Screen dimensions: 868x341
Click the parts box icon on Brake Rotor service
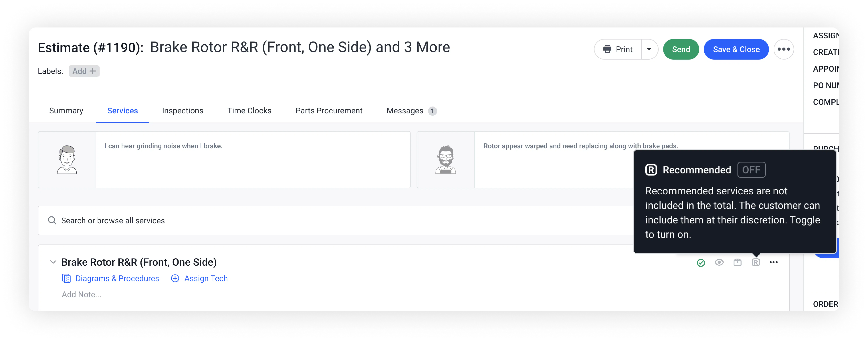(737, 262)
